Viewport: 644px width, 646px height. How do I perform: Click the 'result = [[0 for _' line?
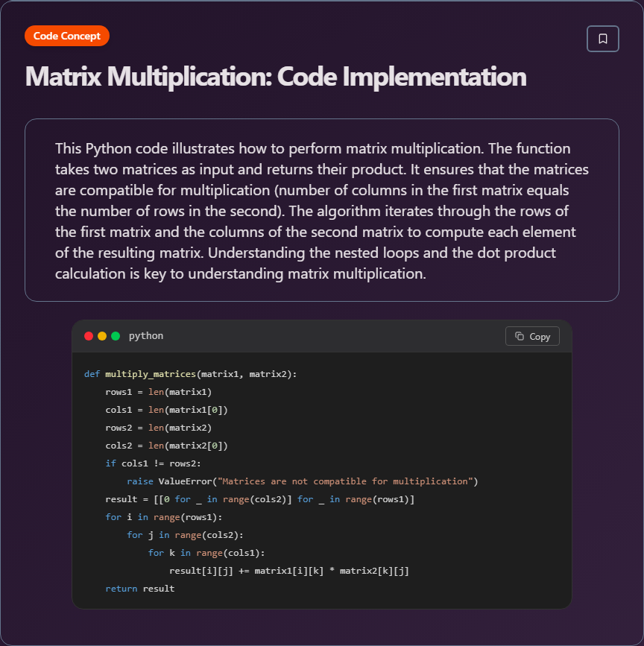[260, 499]
